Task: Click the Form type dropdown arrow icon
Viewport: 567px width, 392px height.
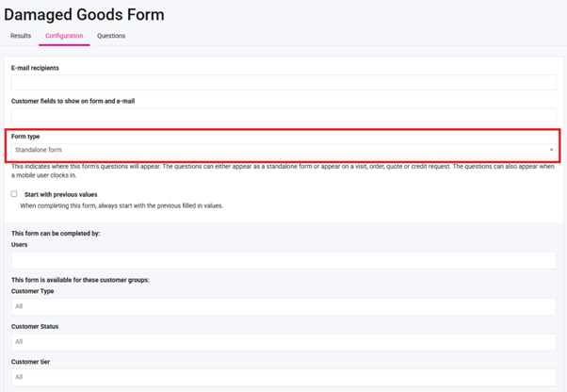Action: [x=552, y=150]
